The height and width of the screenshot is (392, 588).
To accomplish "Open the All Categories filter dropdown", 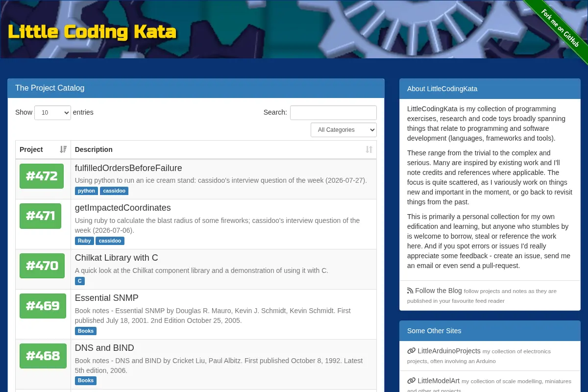I will point(343,130).
